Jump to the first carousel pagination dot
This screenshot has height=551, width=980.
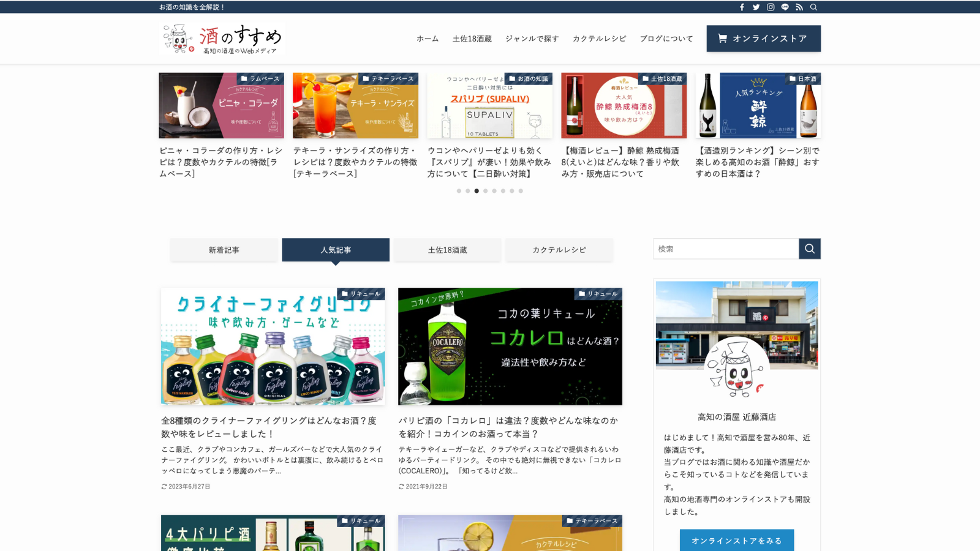point(459,191)
